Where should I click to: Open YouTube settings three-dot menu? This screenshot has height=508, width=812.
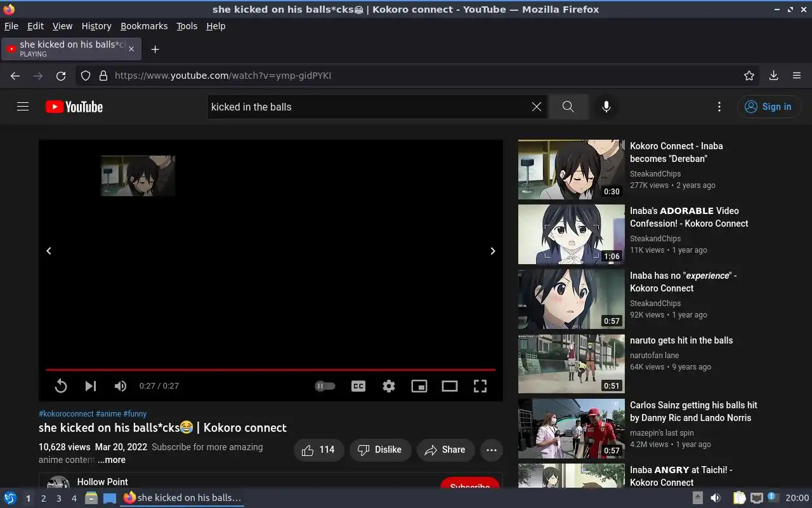(x=719, y=107)
